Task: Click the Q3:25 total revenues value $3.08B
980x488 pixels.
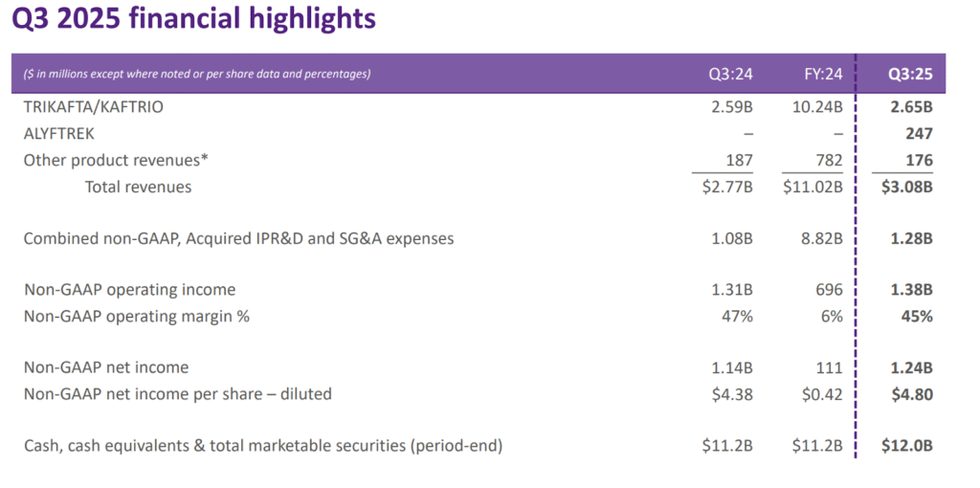Action: pos(906,188)
